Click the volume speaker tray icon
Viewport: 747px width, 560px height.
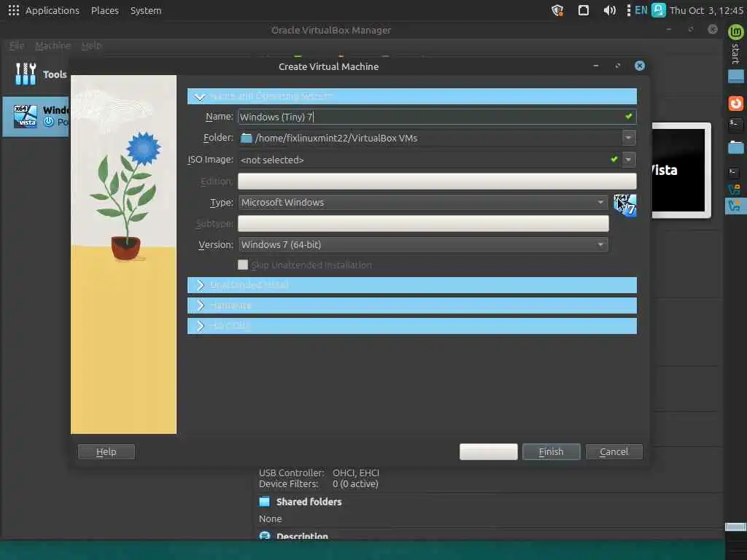[x=609, y=10]
